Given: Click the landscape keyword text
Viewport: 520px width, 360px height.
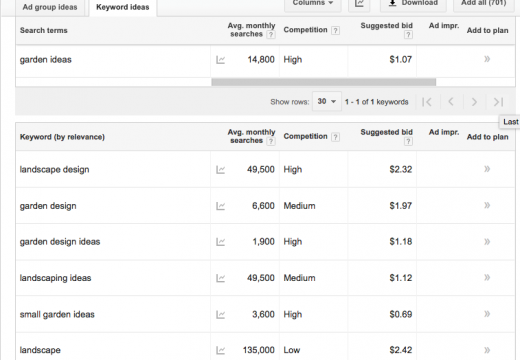Looking at the screenshot, I should [x=40, y=350].
